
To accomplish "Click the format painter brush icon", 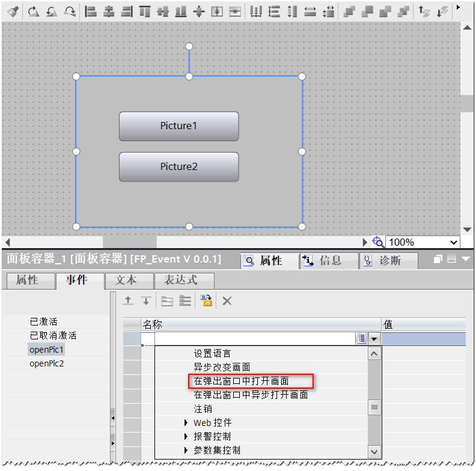I will pyautogui.click(x=13, y=11).
